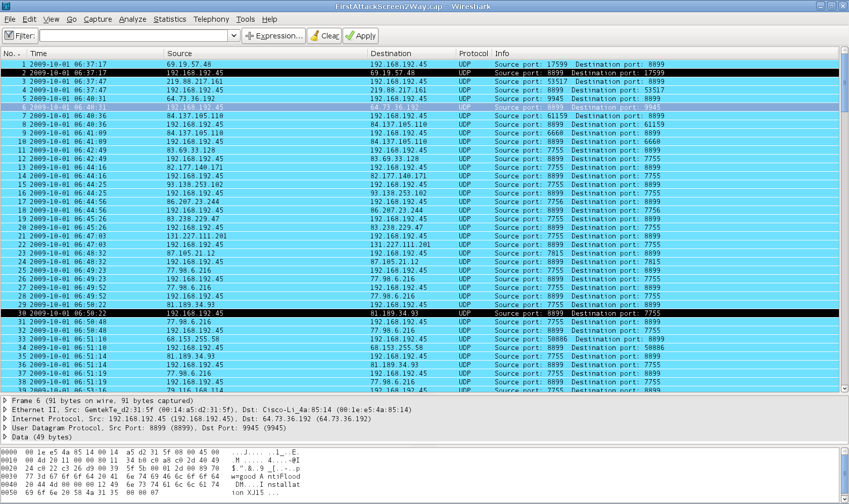Click the 'ntiFlood' ASCII text in hex pane
Image resolution: width=849 pixels, height=504 pixels.
click(x=284, y=476)
